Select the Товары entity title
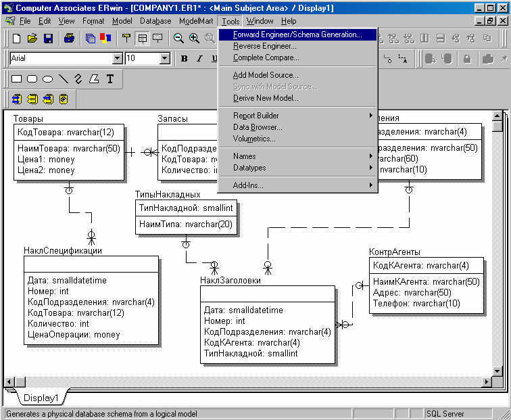Viewport: 511px width, 420px height. coord(28,119)
